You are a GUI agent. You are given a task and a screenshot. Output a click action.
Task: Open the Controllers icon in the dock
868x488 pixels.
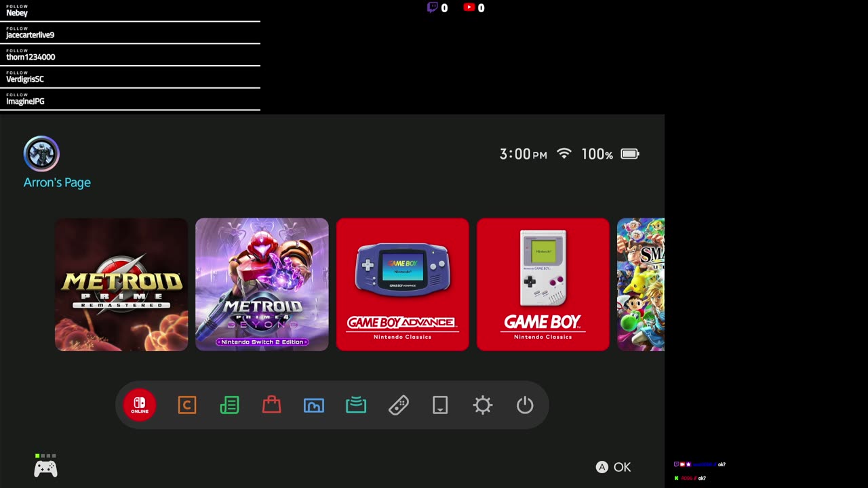398,405
